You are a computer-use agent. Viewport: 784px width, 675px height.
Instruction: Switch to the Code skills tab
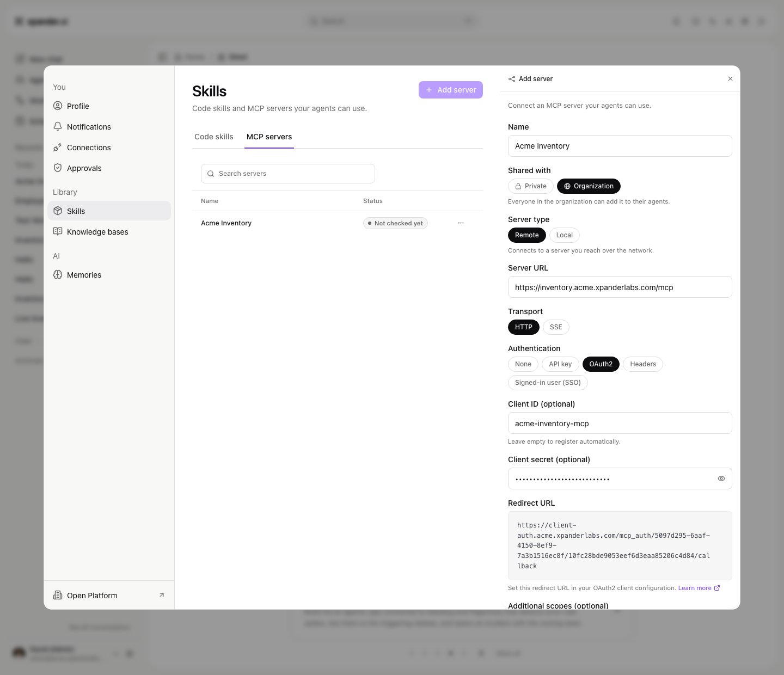click(x=214, y=137)
